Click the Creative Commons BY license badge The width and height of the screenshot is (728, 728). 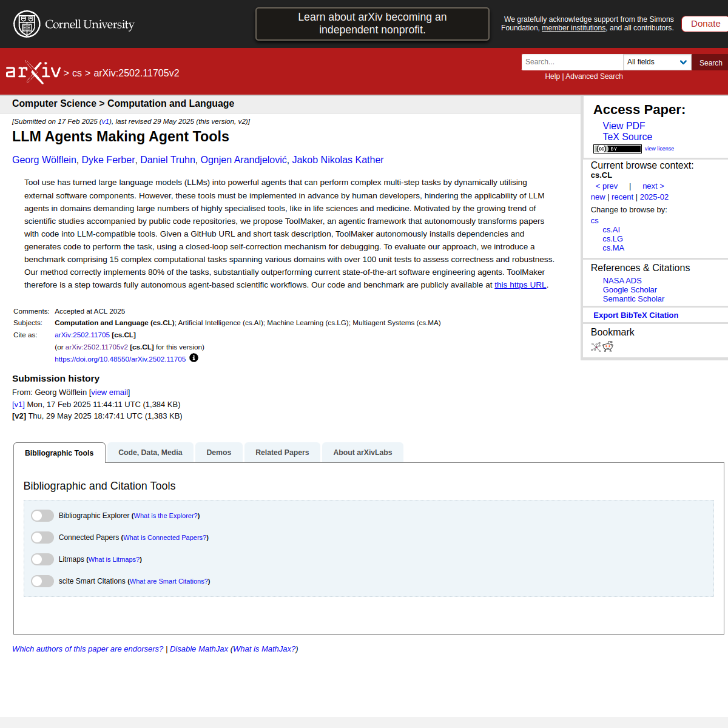click(x=617, y=149)
